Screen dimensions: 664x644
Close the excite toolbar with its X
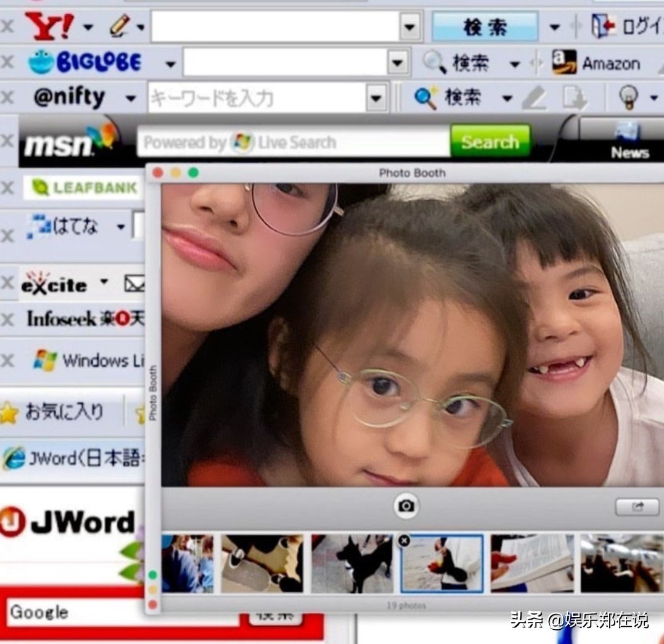(7, 282)
